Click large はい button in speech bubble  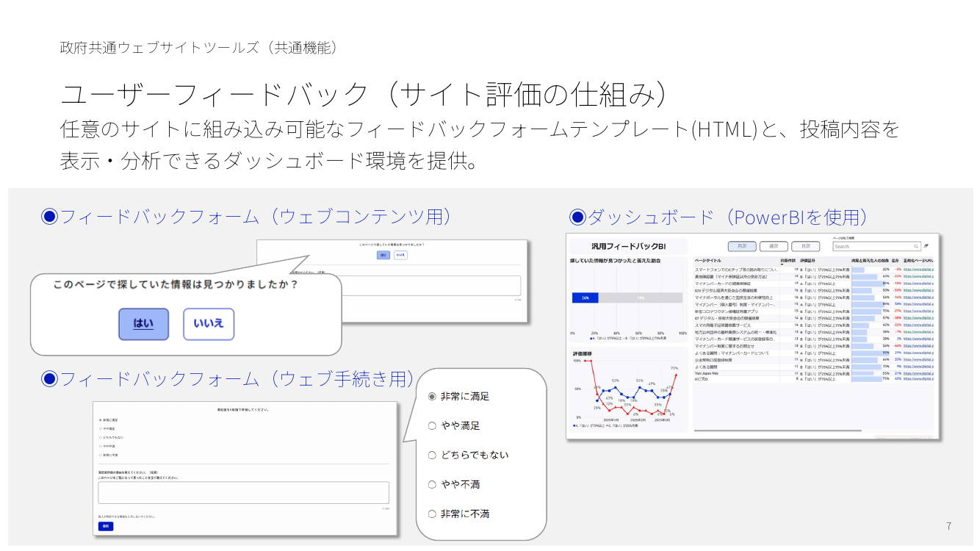(144, 324)
